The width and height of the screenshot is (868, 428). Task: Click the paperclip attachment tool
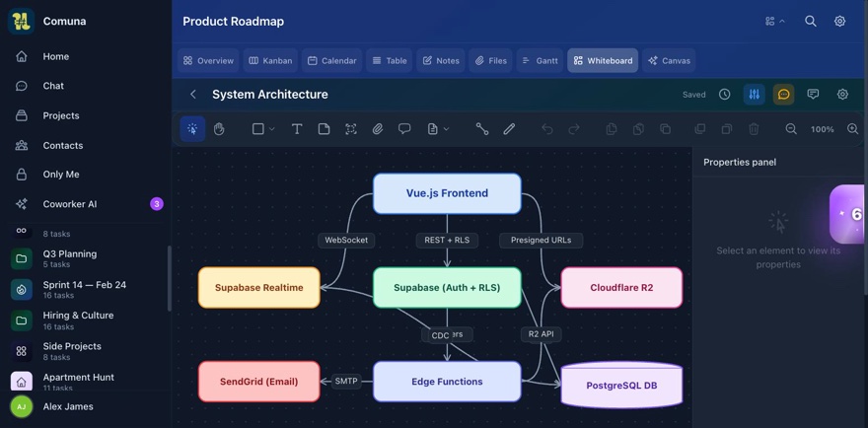(x=378, y=129)
